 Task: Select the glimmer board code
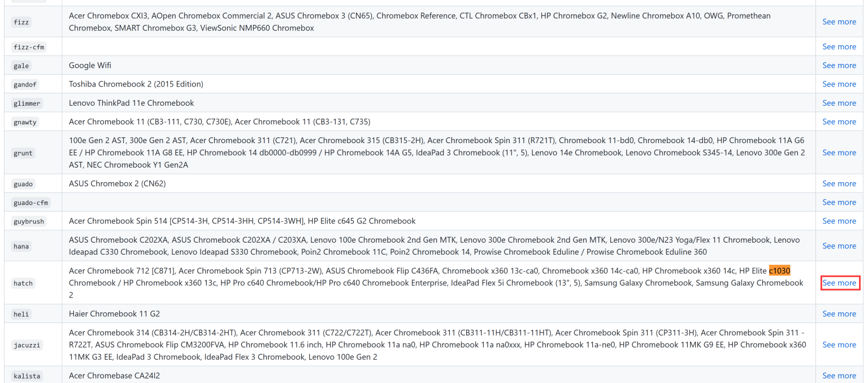27,103
